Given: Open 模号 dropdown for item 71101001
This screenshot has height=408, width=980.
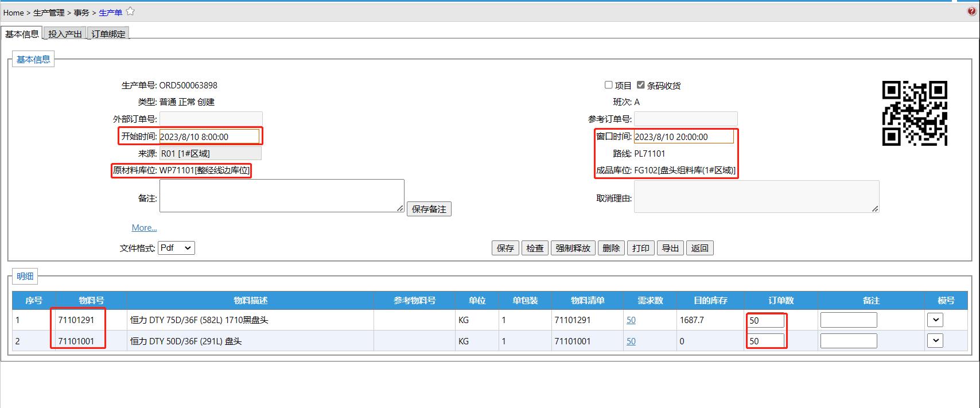Looking at the screenshot, I should click(x=935, y=341).
